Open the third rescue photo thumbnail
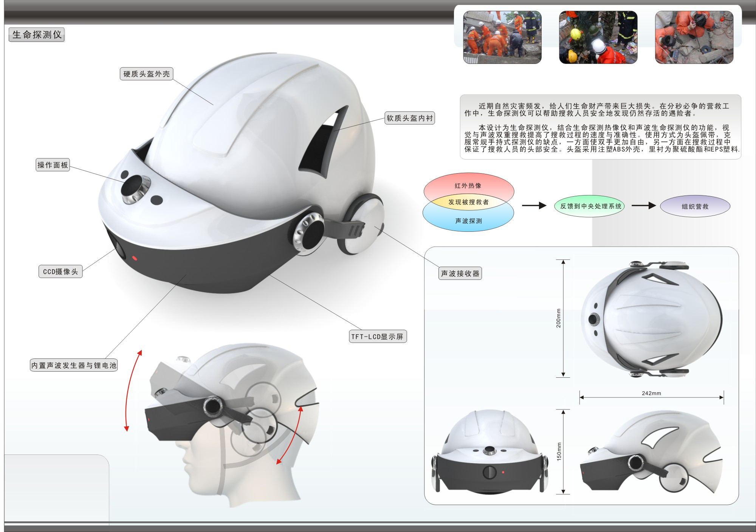The height and width of the screenshot is (532, 756). pyautogui.click(x=694, y=37)
